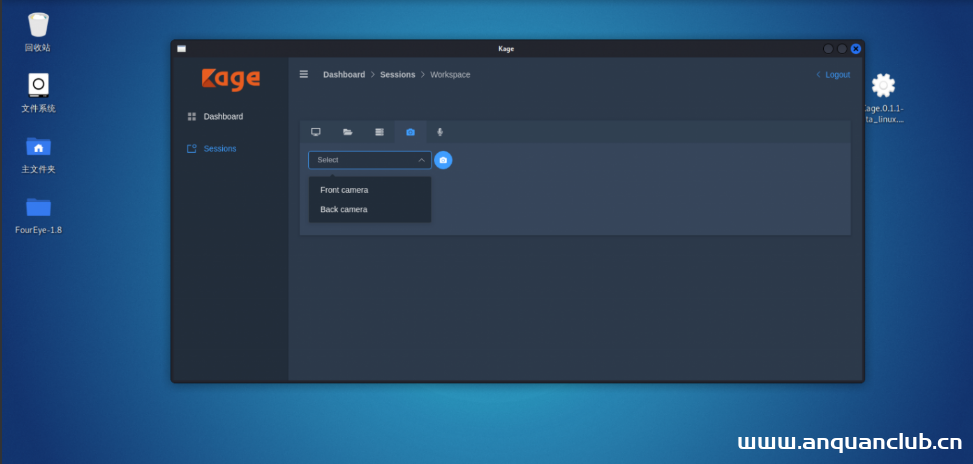Go to Dashboard in the breadcrumb
The width and height of the screenshot is (973, 464).
pos(344,75)
